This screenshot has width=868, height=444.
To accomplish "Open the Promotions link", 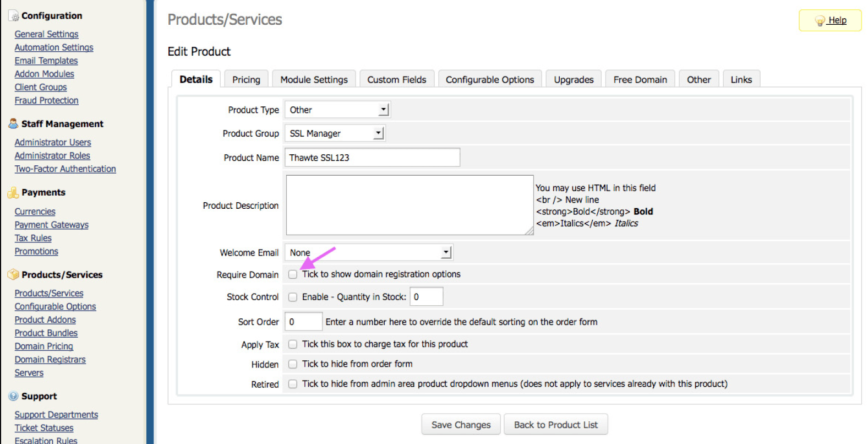I will 36,251.
